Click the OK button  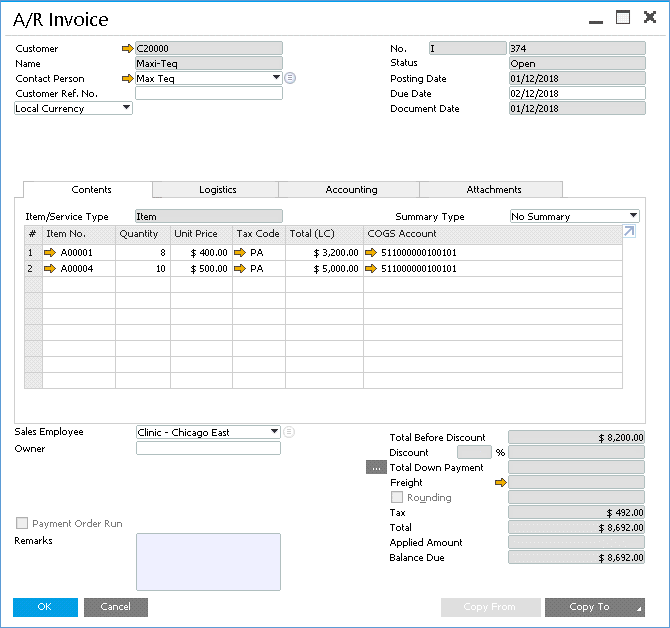pyautogui.click(x=45, y=607)
